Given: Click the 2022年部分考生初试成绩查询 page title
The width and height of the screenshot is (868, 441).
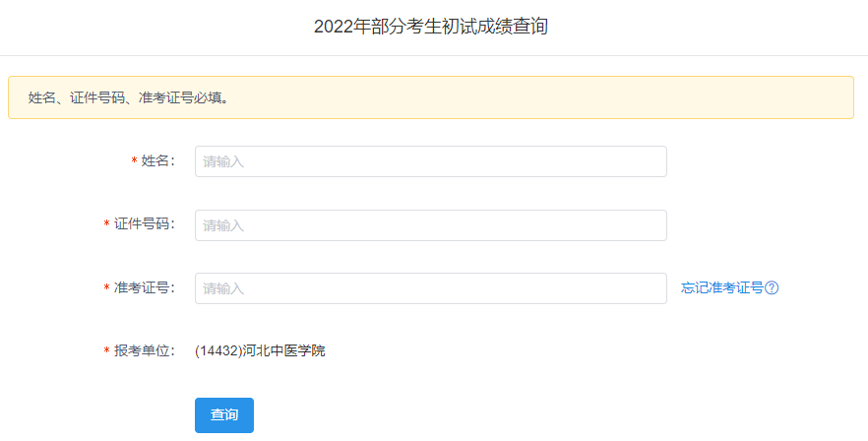Looking at the screenshot, I should click(x=431, y=27).
